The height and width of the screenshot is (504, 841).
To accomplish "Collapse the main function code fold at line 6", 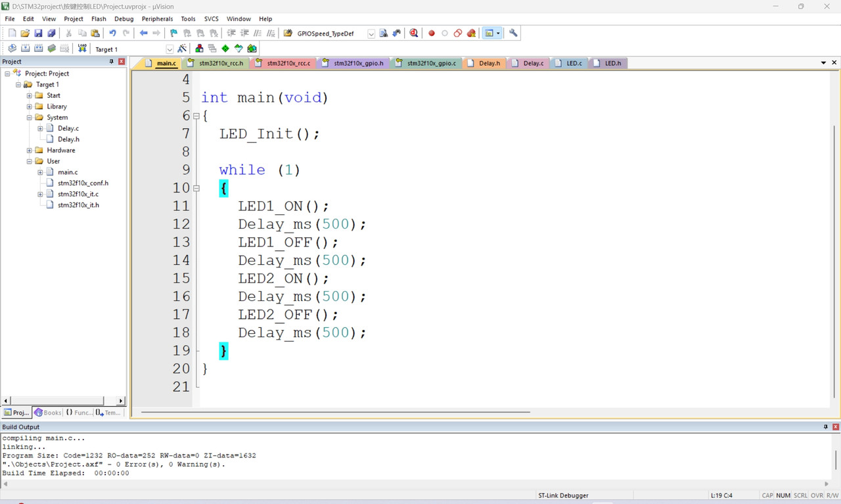I will [x=196, y=116].
